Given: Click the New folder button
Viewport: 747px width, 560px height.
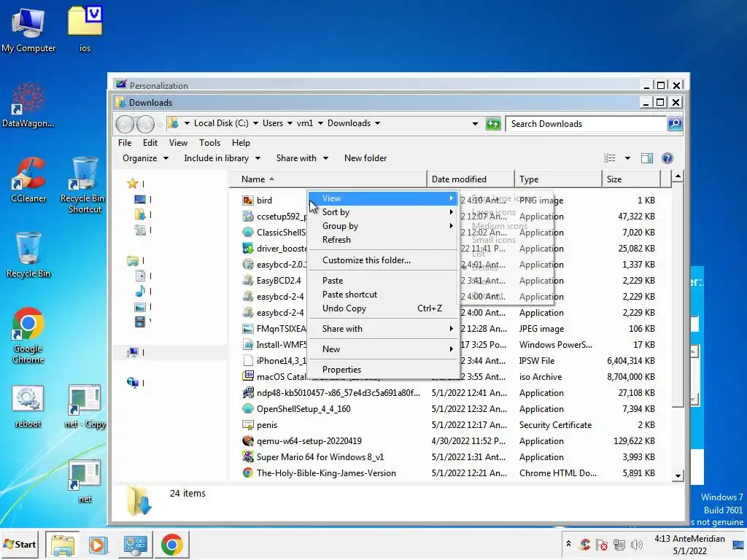Looking at the screenshot, I should (x=365, y=158).
